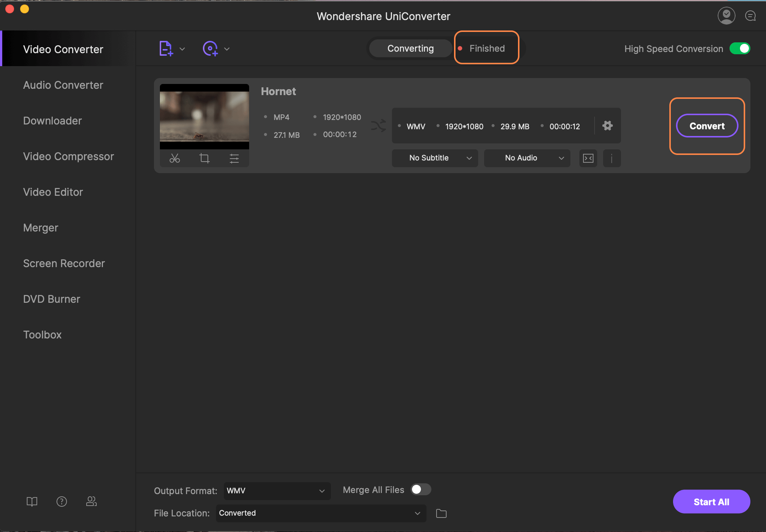
Task: Click the Convert button for Hornet
Action: (x=707, y=126)
